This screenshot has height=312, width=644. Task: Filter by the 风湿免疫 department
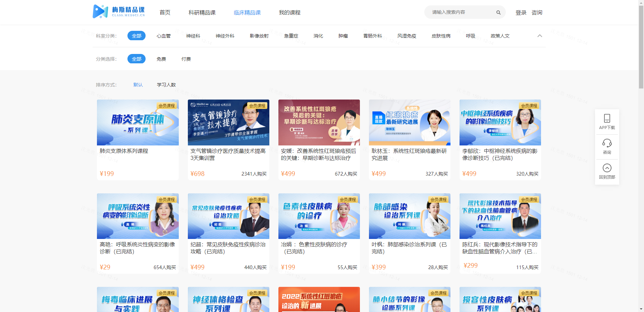tap(407, 36)
